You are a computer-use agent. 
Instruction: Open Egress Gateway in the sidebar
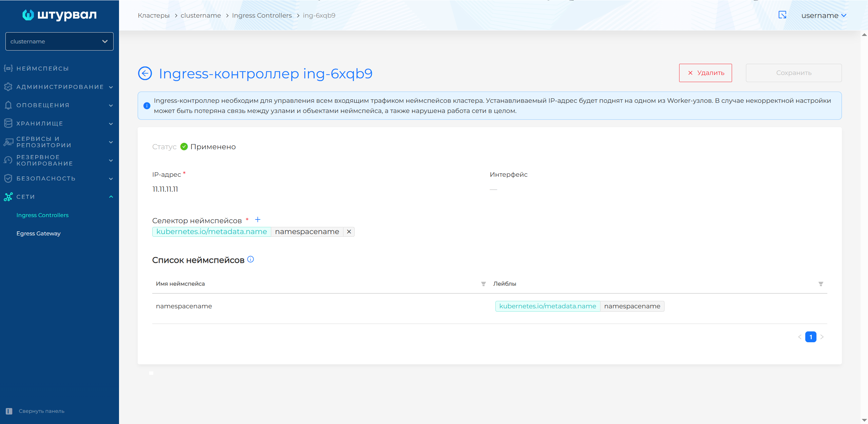38,233
